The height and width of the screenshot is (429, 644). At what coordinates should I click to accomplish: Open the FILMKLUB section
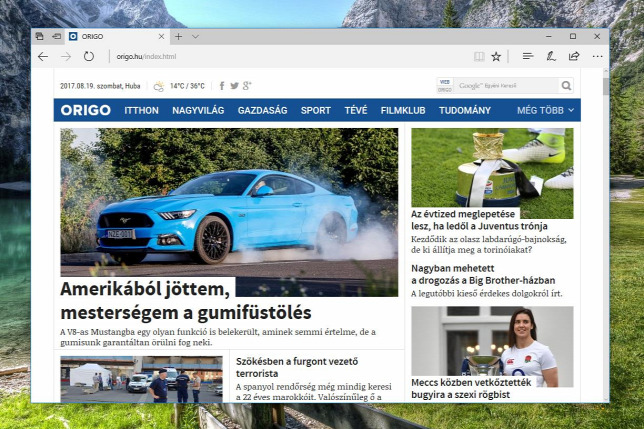pyautogui.click(x=403, y=110)
